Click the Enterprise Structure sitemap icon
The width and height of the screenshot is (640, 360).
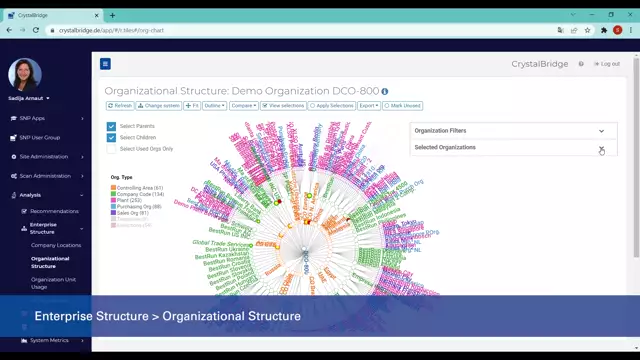tap(24, 229)
